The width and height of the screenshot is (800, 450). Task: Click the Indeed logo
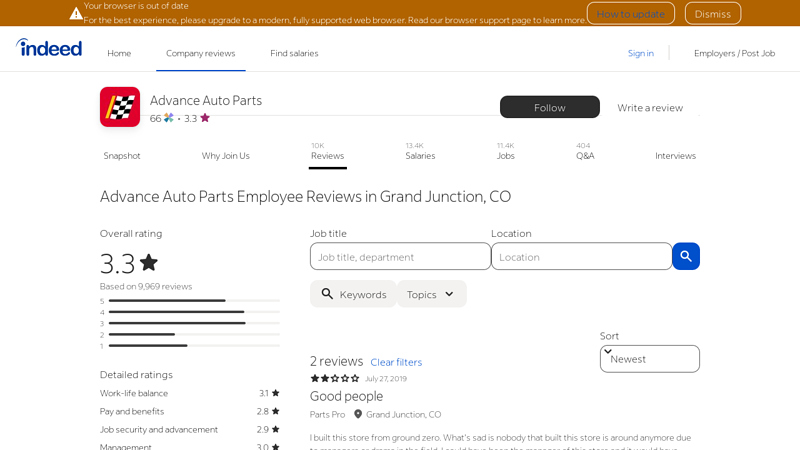(x=49, y=48)
